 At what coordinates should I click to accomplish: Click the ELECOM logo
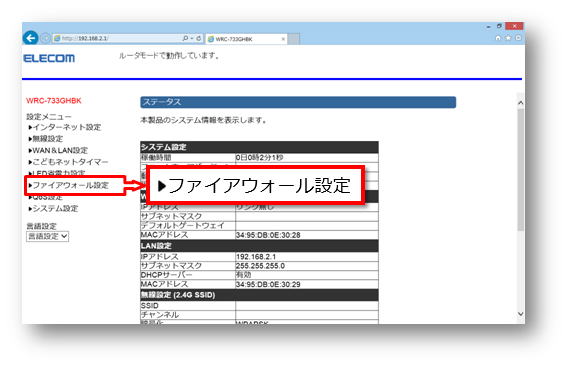49,58
